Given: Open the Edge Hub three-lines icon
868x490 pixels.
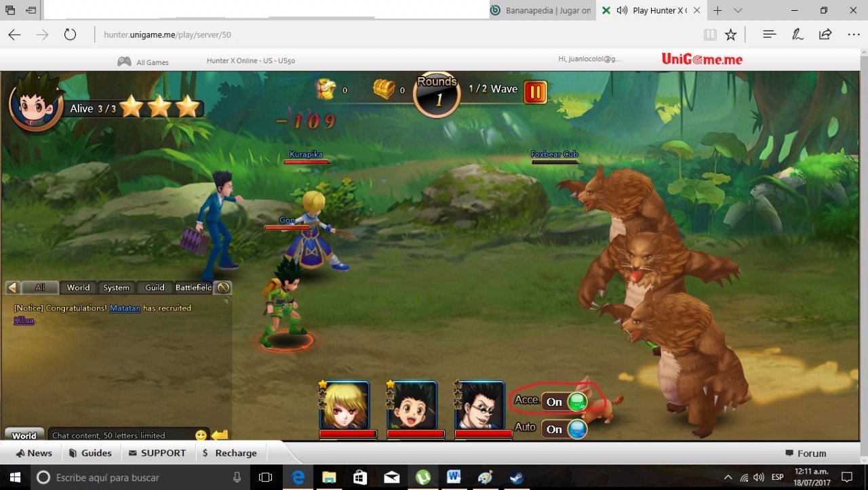Looking at the screenshot, I should point(769,35).
